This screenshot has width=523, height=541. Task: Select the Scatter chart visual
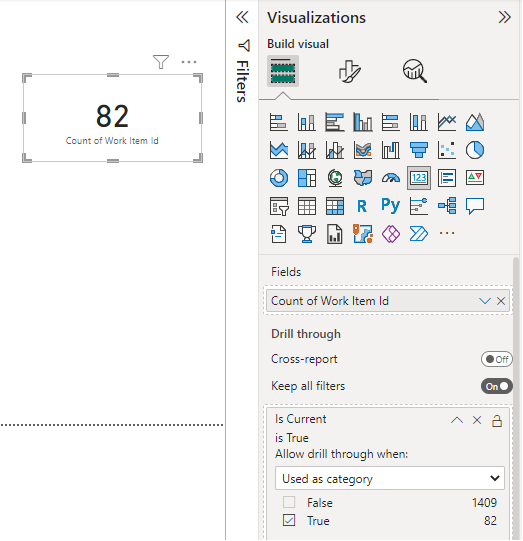click(447, 150)
